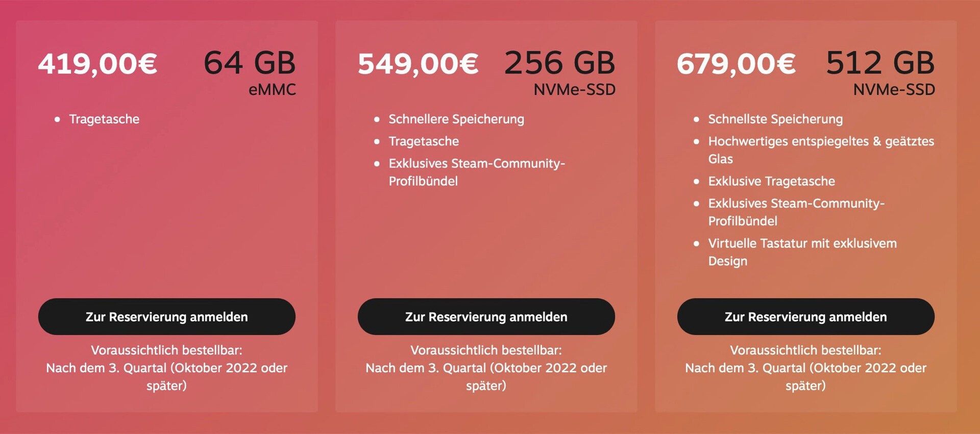
Task: Click the Schnellere Speicherung feature text
Action: tap(456, 119)
